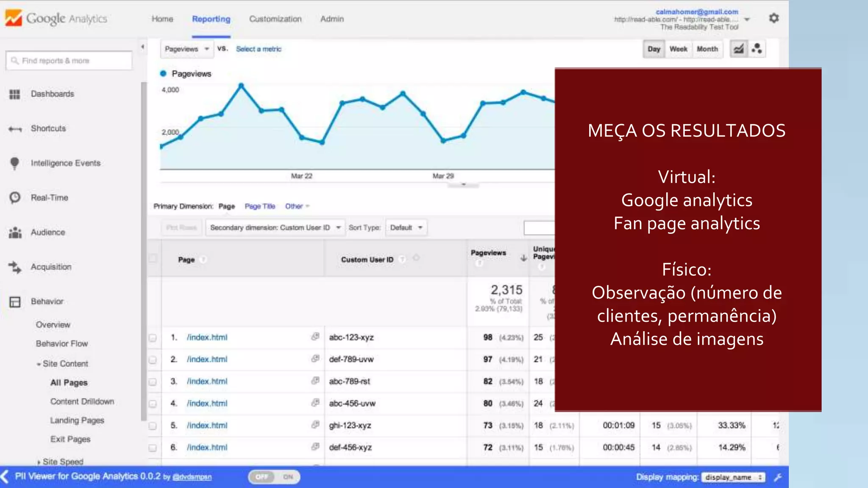Focus the Find reports & more search field

69,61
